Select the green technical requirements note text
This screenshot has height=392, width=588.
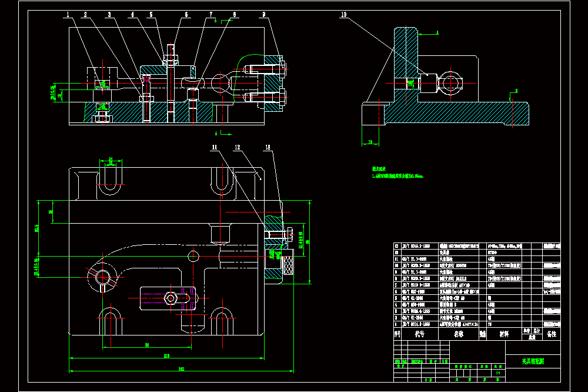[x=397, y=172]
